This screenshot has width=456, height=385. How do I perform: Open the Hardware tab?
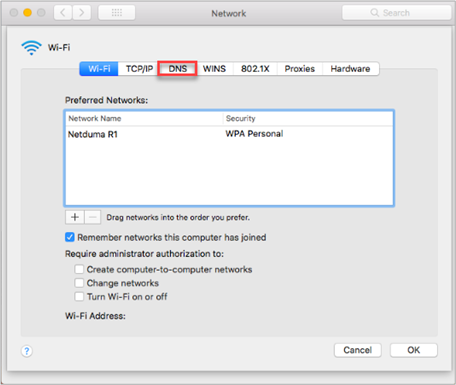(350, 69)
